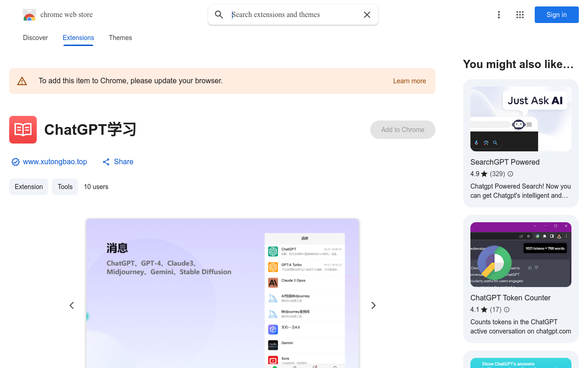Go back with the left carousel chevron
This screenshot has width=588, height=368.
[72, 305]
